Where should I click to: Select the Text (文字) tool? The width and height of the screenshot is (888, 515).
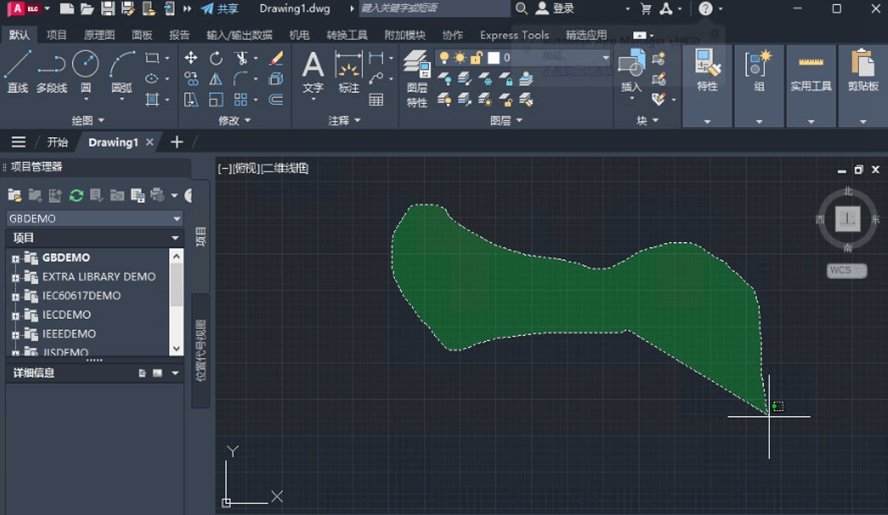pos(313,72)
